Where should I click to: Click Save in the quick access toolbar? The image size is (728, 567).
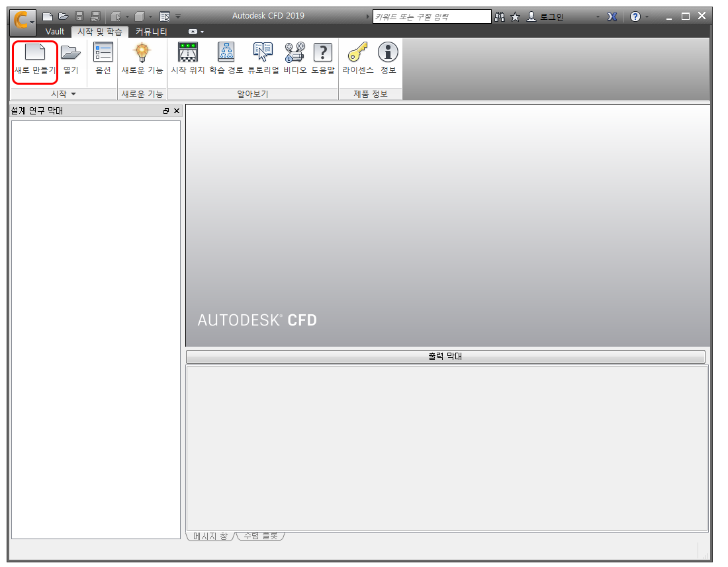(79, 17)
